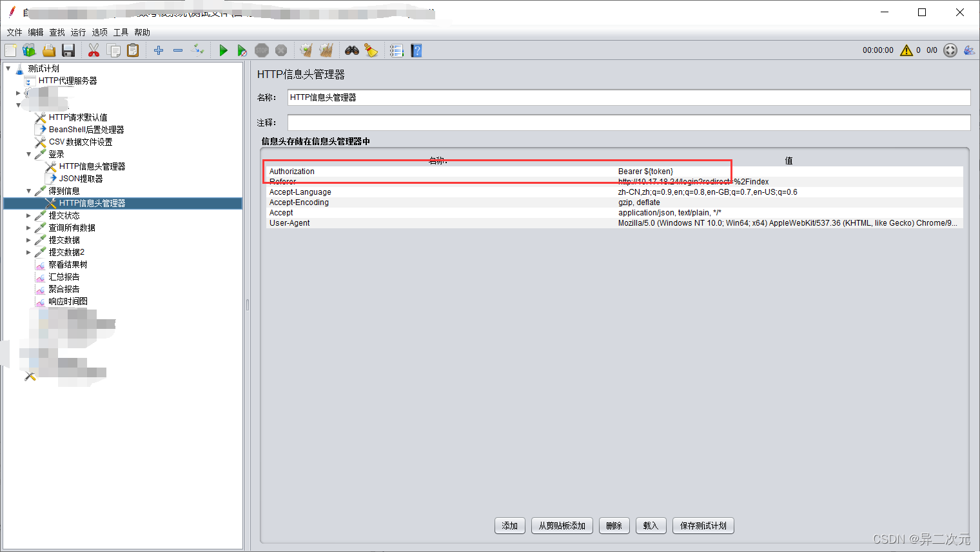Click the threads circular icon at top right
Screen dimensions: 980x552
click(x=950, y=50)
